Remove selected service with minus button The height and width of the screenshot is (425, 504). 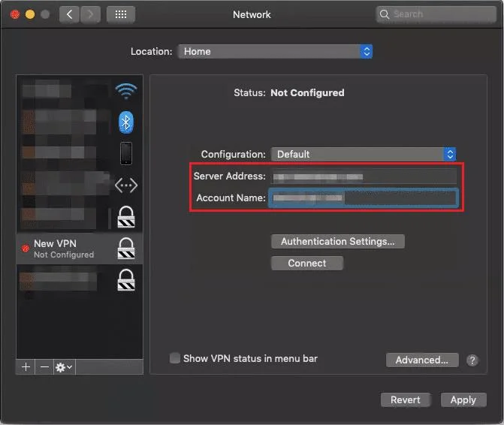44,367
